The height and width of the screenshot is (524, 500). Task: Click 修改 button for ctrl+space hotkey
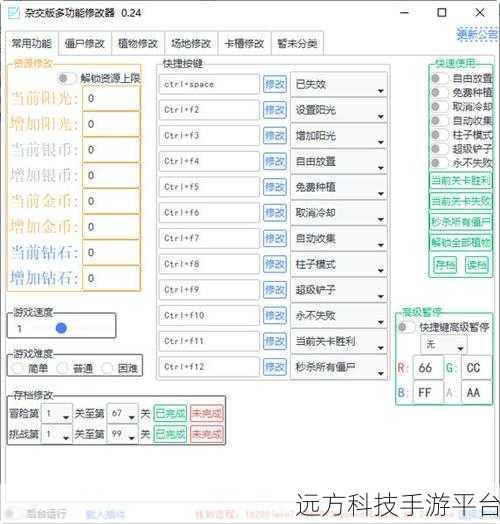click(x=275, y=84)
